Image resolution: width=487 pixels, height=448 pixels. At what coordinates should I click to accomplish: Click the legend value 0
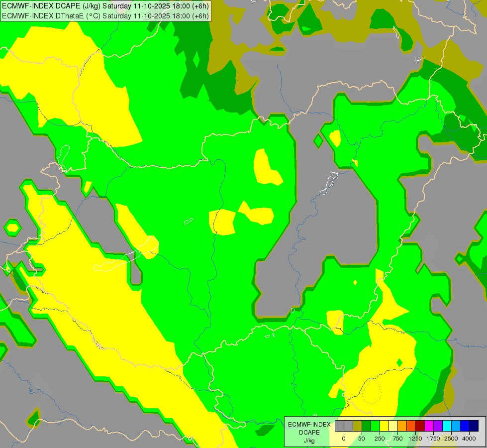coord(344,439)
